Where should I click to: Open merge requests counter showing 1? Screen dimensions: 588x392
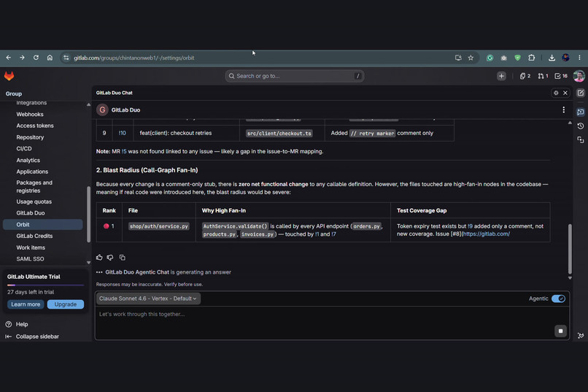pyautogui.click(x=543, y=76)
